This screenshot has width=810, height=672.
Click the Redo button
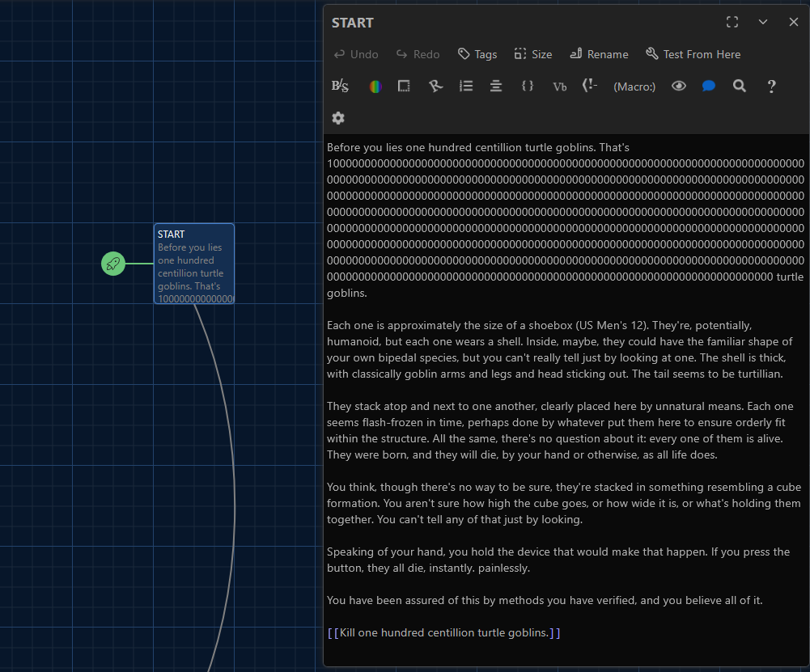(x=418, y=54)
